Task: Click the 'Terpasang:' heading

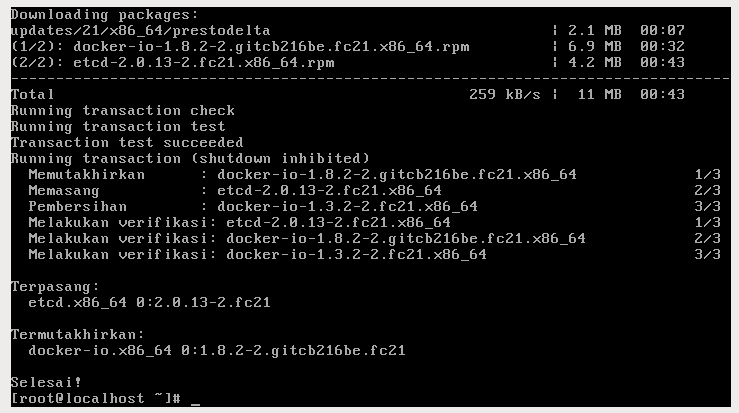Action: tap(55, 287)
